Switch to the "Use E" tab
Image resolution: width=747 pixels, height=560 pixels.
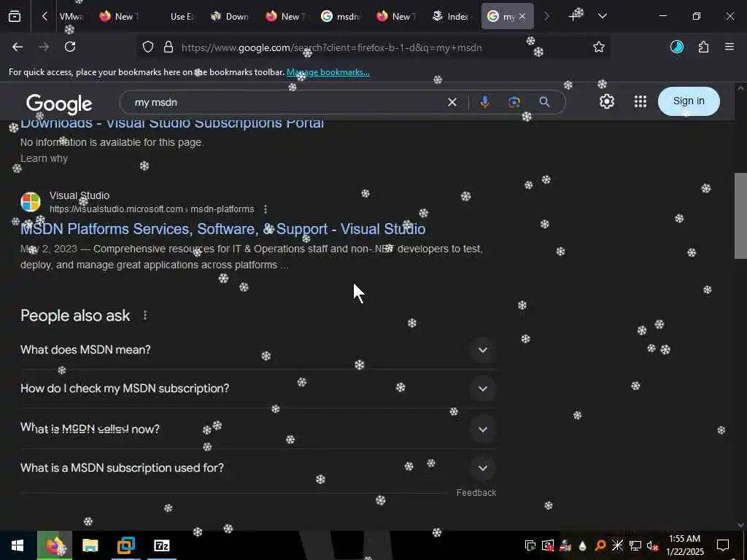pyautogui.click(x=182, y=17)
